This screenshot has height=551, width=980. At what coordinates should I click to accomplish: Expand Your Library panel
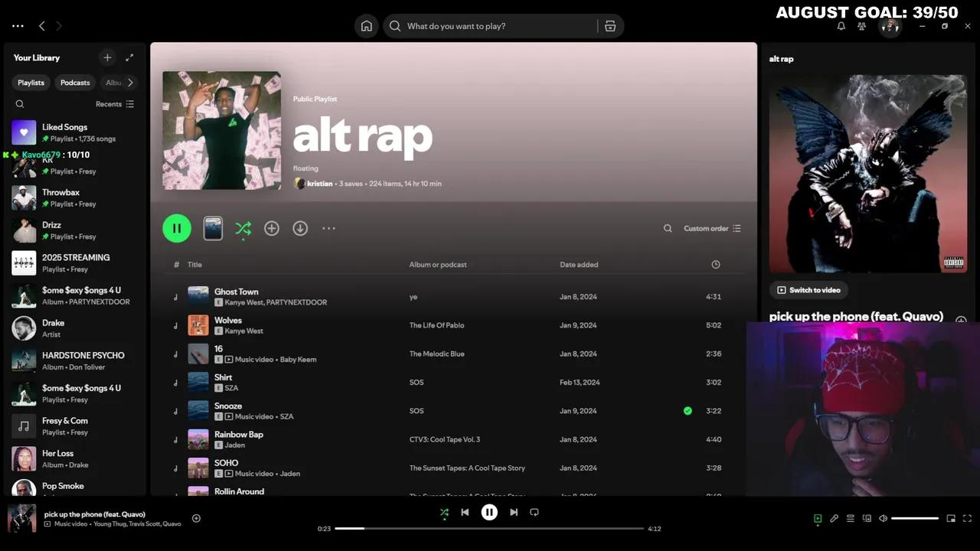[x=129, y=57]
